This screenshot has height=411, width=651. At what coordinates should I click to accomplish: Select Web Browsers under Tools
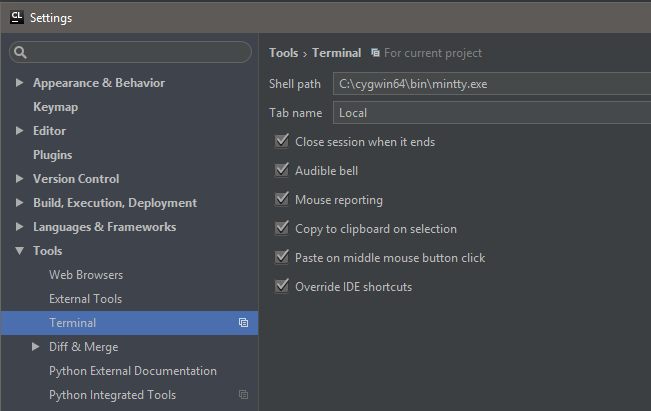tap(86, 275)
